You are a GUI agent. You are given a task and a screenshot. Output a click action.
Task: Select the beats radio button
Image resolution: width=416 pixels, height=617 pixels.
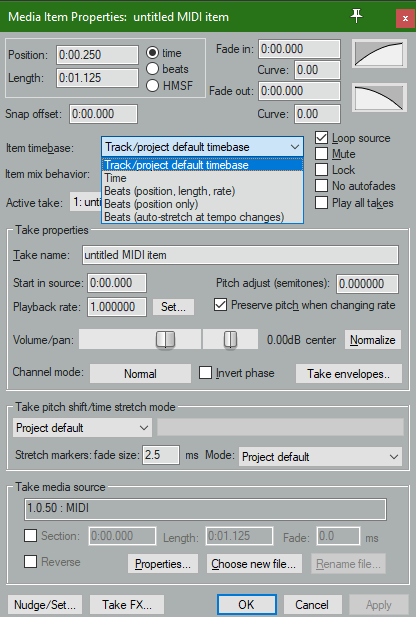click(x=152, y=69)
